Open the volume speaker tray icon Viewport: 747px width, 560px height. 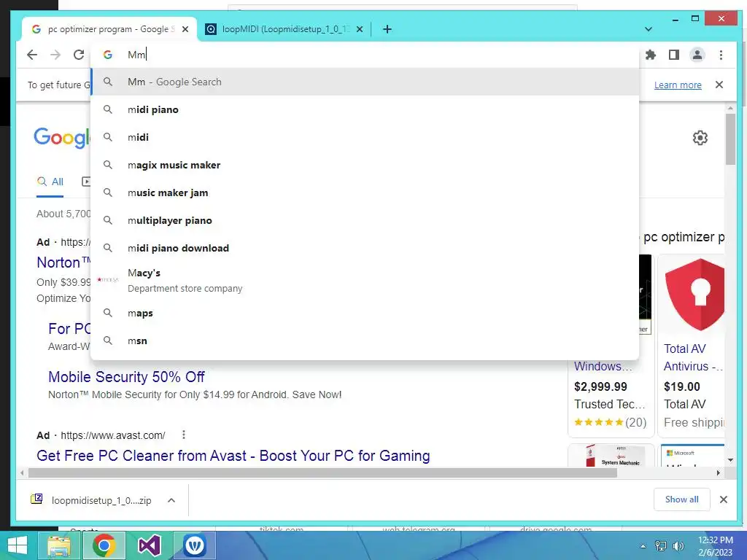tap(678, 546)
